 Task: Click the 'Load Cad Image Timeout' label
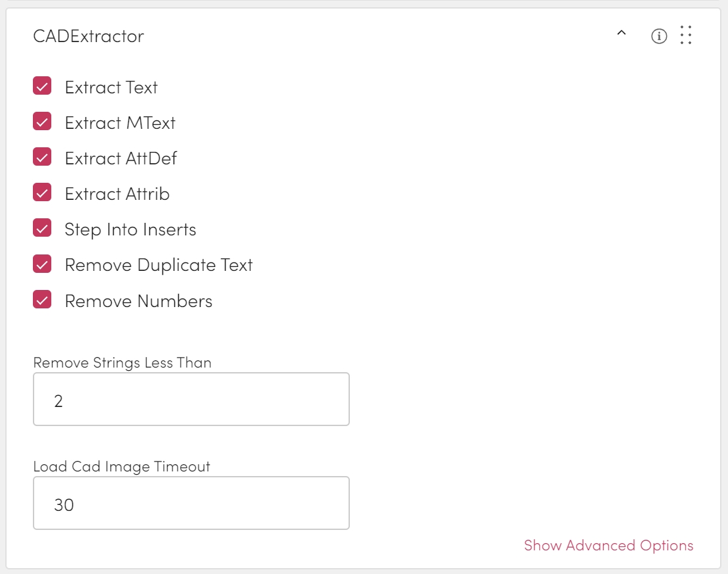click(x=122, y=467)
